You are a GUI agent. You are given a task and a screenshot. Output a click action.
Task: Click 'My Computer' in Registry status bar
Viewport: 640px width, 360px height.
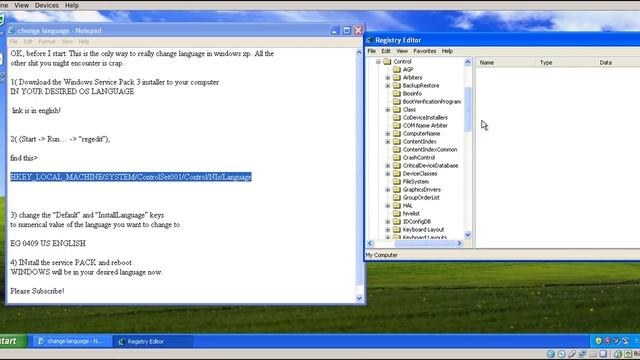pos(382,255)
